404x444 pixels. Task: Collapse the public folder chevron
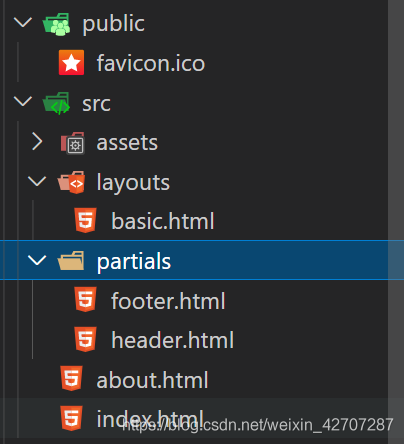point(23,22)
